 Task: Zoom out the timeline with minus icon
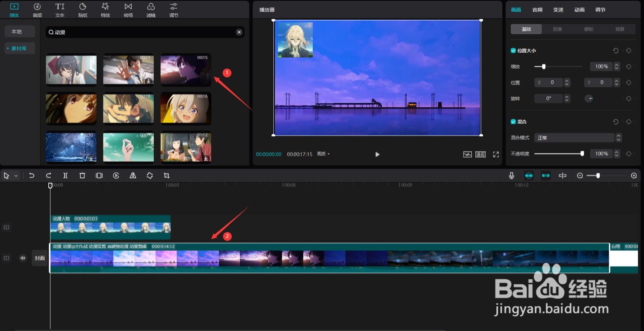tap(580, 175)
